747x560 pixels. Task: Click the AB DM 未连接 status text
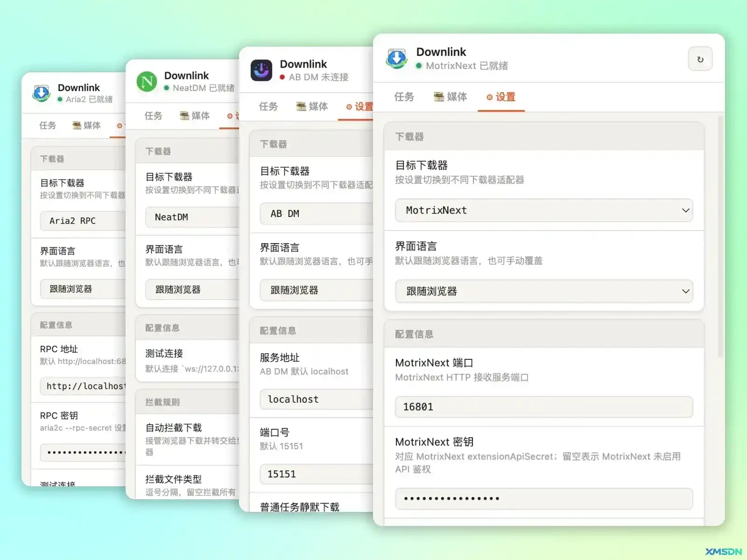[x=319, y=77]
